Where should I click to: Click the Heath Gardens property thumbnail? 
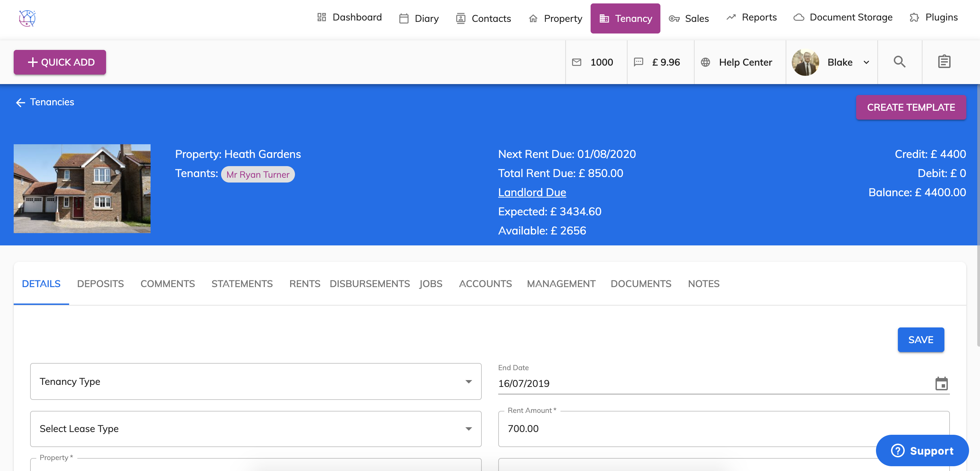[x=82, y=189]
